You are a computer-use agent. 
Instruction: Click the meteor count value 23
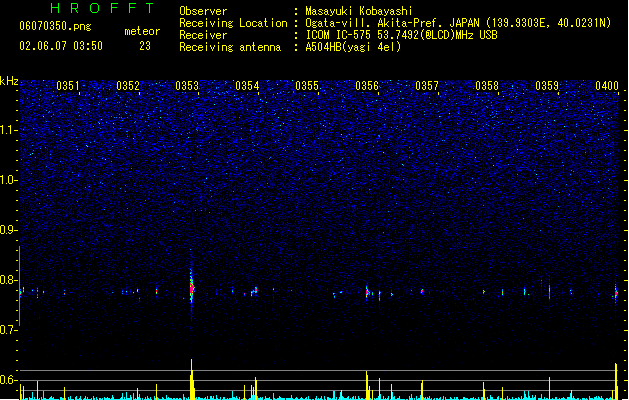(x=145, y=46)
